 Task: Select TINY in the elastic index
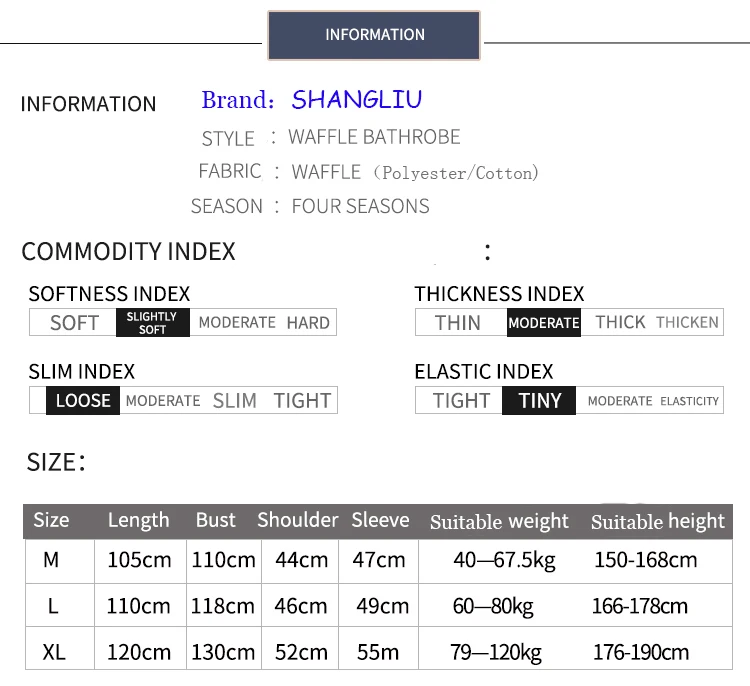(540, 400)
